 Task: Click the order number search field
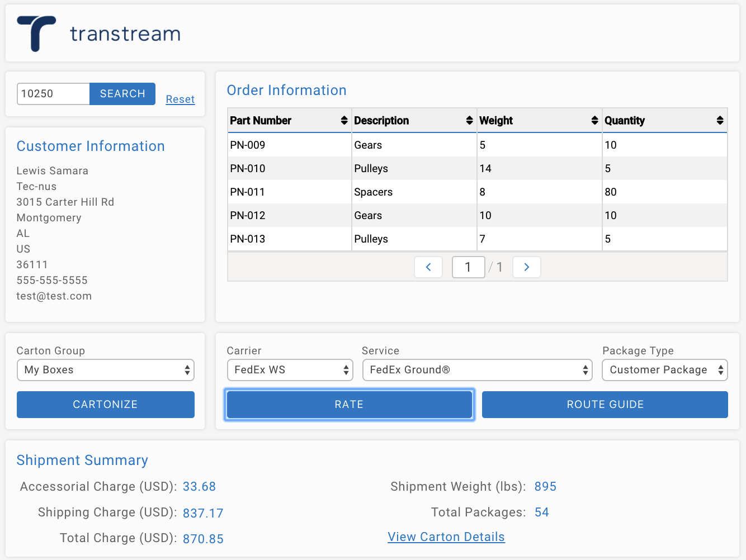pyautogui.click(x=53, y=93)
